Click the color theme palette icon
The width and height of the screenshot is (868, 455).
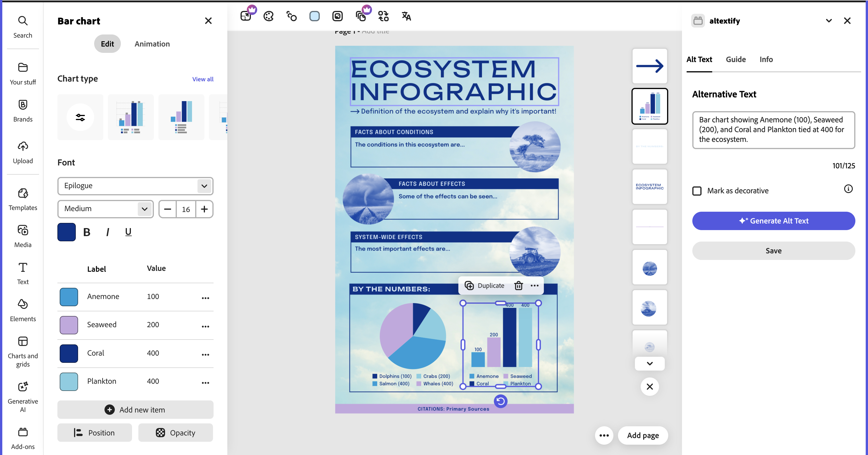269,16
